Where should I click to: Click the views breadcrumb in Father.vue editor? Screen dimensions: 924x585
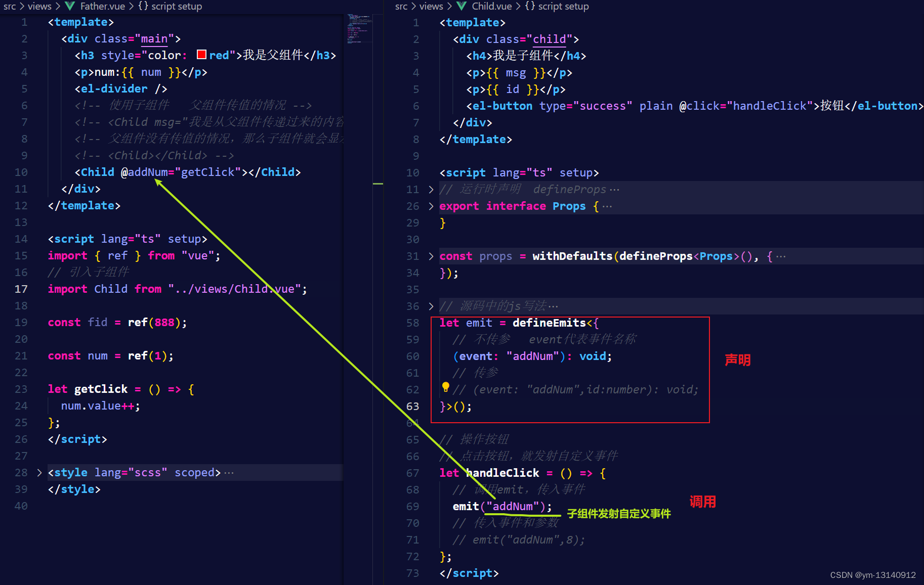point(39,6)
